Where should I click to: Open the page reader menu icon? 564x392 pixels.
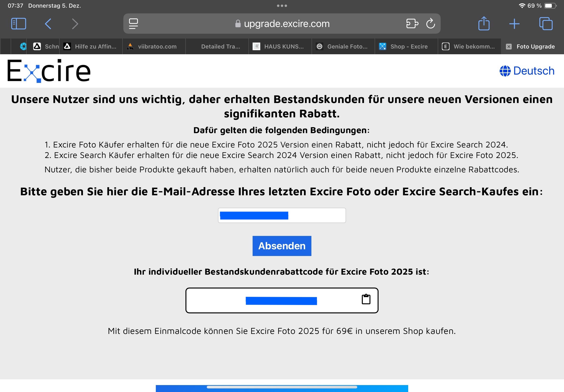click(133, 24)
